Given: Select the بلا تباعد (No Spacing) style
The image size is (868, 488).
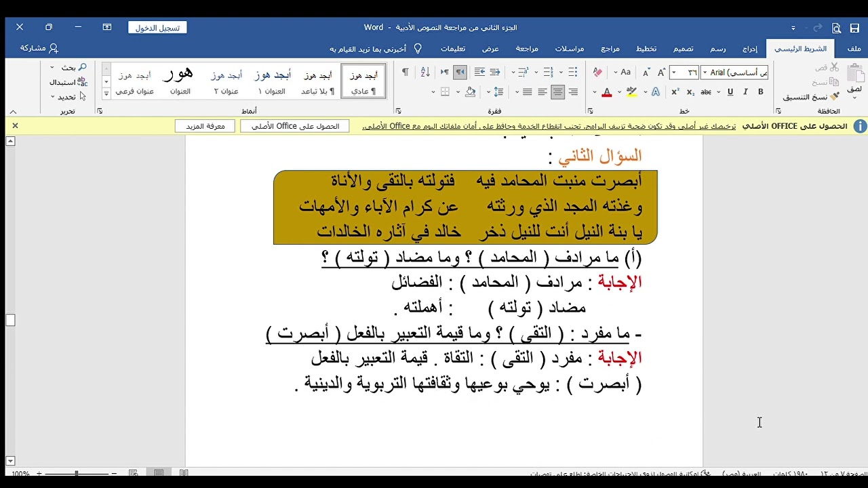Looking at the screenshot, I should point(318,81).
